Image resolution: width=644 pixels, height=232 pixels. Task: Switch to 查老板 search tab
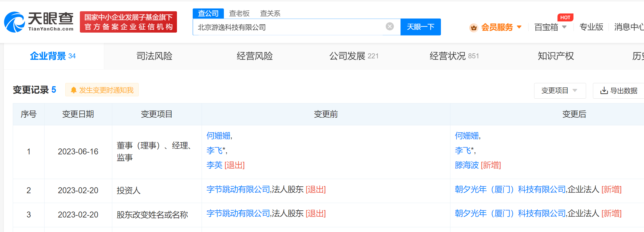239,13
